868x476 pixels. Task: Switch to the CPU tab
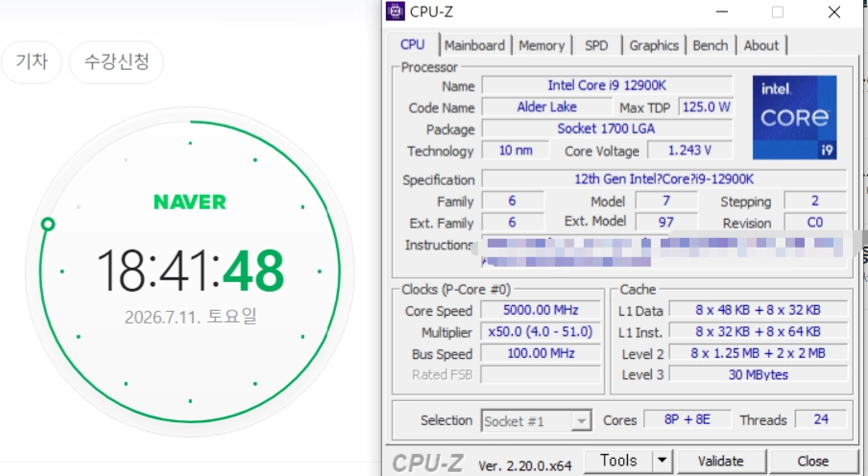[x=413, y=45]
